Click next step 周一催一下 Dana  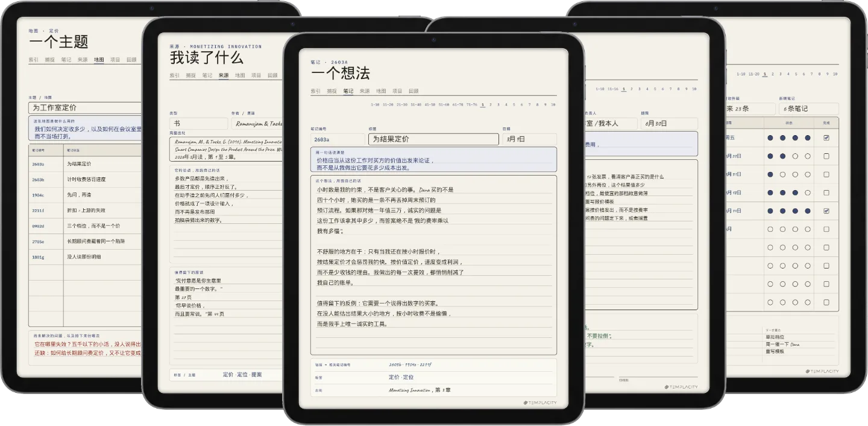pos(782,344)
